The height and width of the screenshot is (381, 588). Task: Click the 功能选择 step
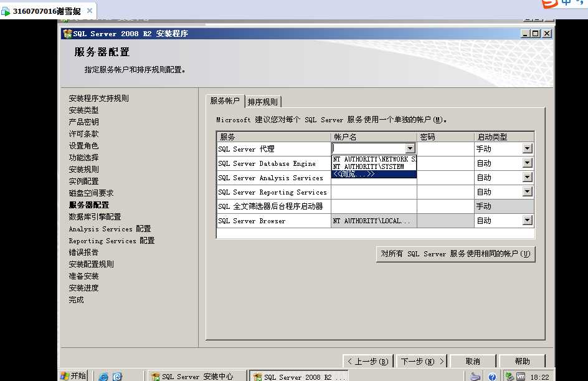point(83,157)
